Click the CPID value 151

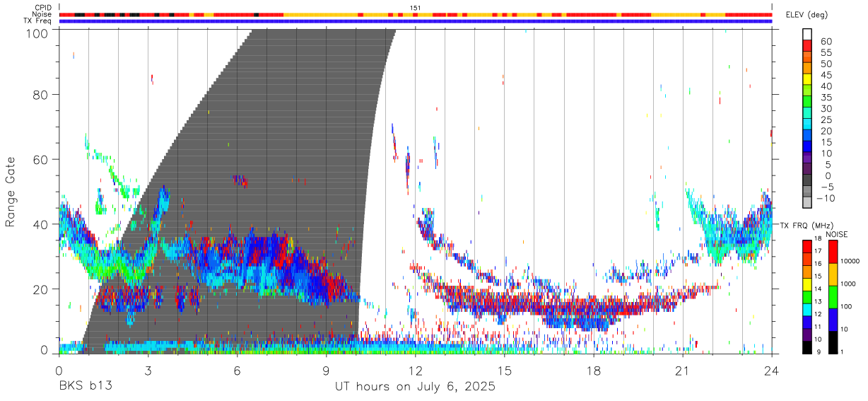(x=415, y=8)
